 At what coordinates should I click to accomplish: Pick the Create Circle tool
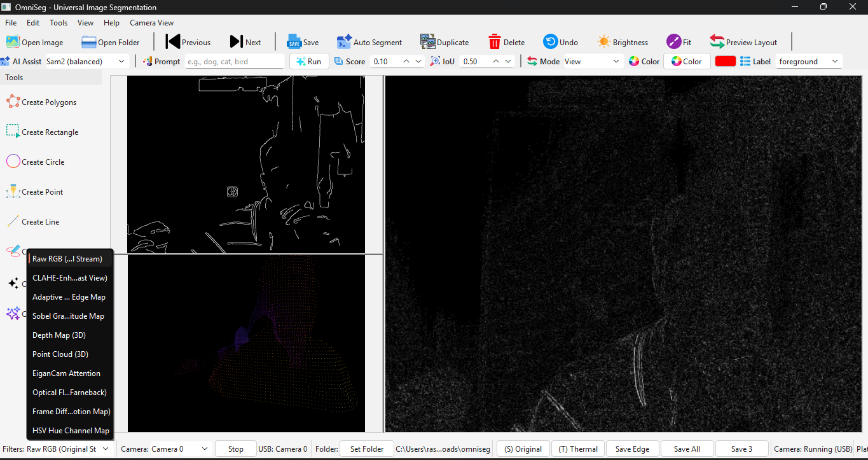42,162
